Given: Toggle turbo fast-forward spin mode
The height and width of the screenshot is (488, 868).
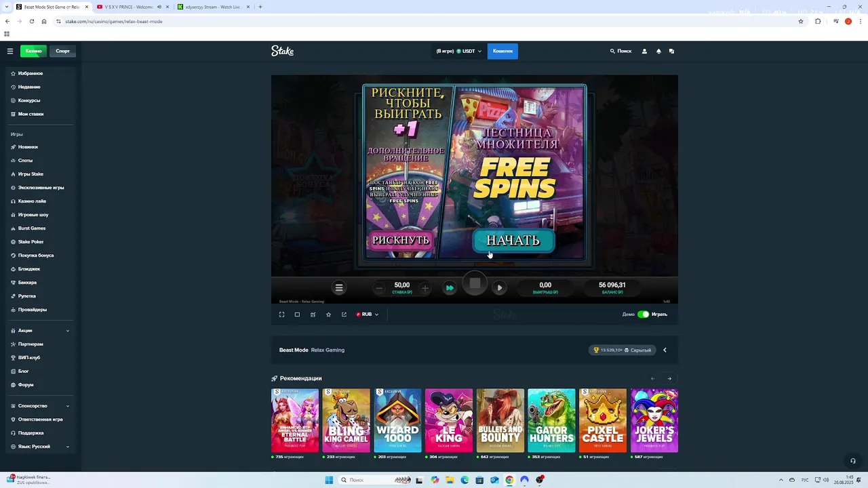Looking at the screenshot, I should tap(450, 288).
